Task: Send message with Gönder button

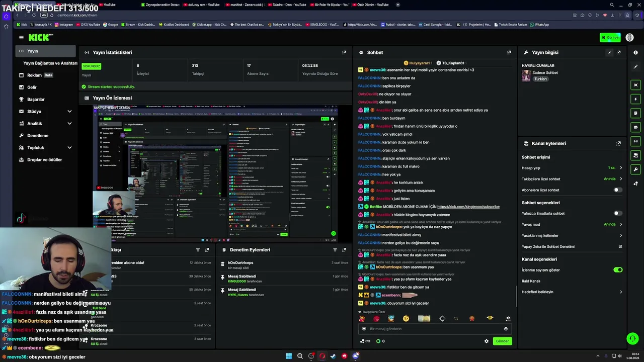Action: pyautogui.click(x=502, y=341)
